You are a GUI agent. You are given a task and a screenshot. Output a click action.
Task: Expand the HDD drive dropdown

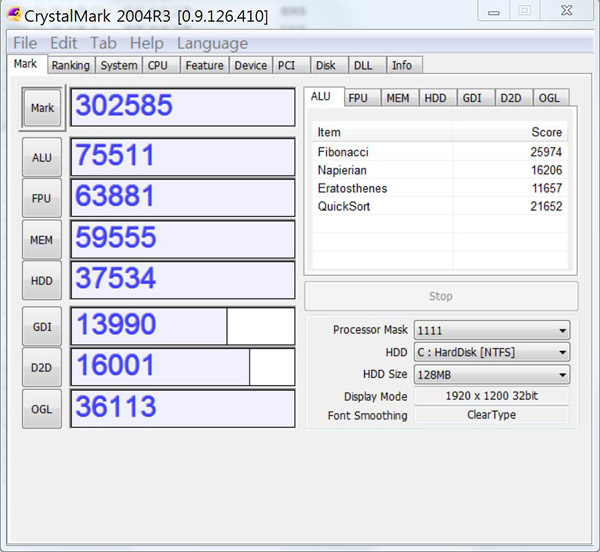492,352
